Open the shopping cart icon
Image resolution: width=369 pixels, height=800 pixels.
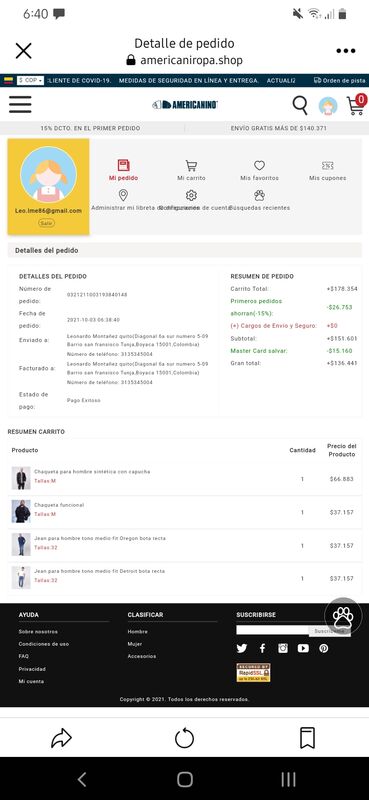(356, 105)
